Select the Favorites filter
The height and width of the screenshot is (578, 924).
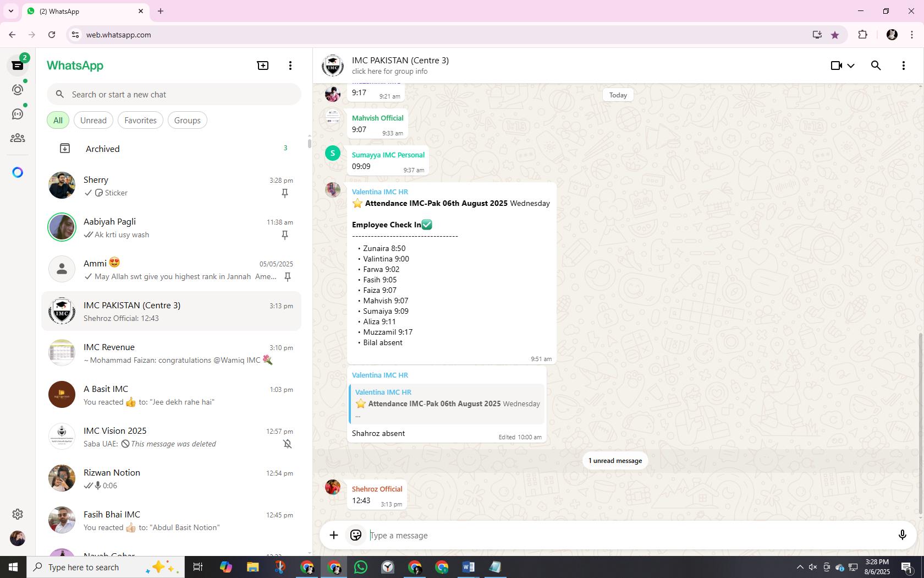point(140,120)
